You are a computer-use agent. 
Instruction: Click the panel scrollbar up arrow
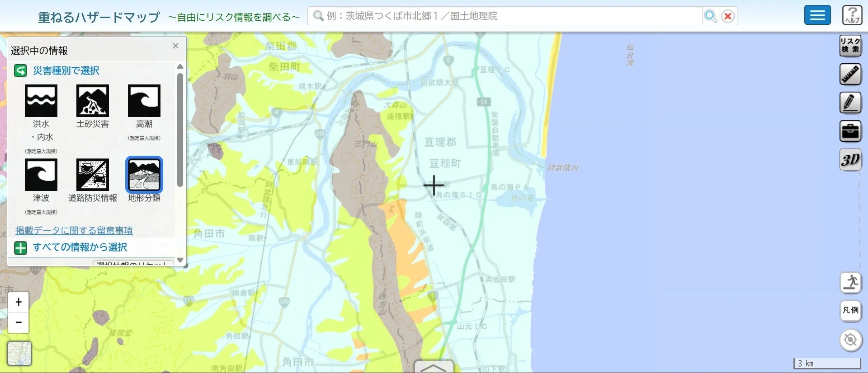pyautogui.click(x=180, y=67)
